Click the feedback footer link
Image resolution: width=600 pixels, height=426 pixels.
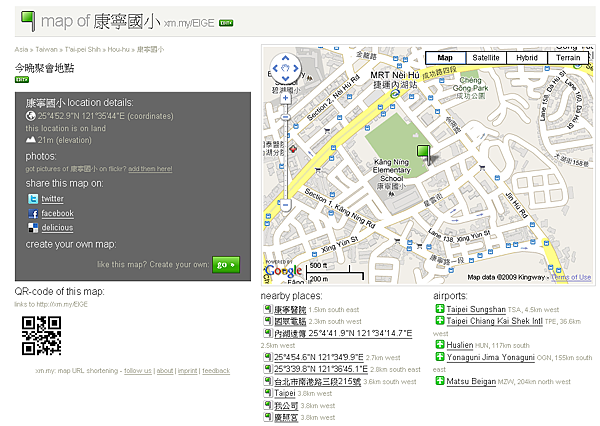point(216,371)
